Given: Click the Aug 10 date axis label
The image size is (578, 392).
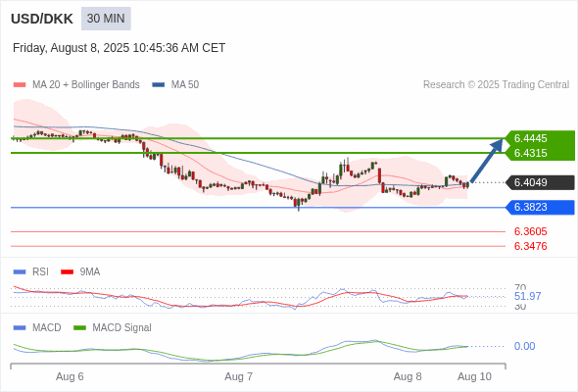Looking at the screenshot, I should [x=474, y=376].
